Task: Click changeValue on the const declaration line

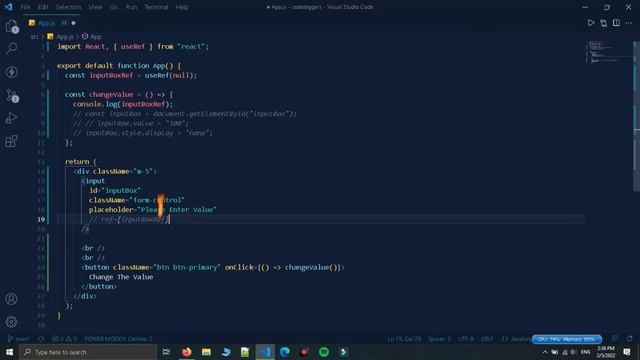Action: [111, 95]
